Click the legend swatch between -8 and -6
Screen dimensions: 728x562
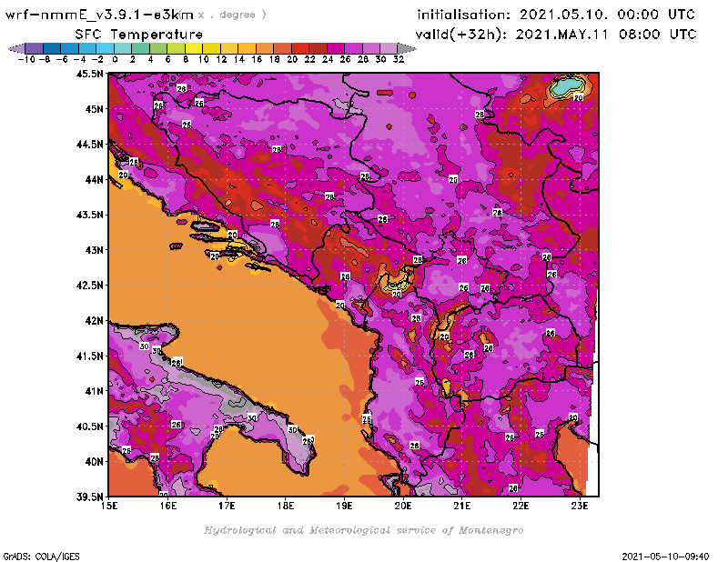coord(52,48)
